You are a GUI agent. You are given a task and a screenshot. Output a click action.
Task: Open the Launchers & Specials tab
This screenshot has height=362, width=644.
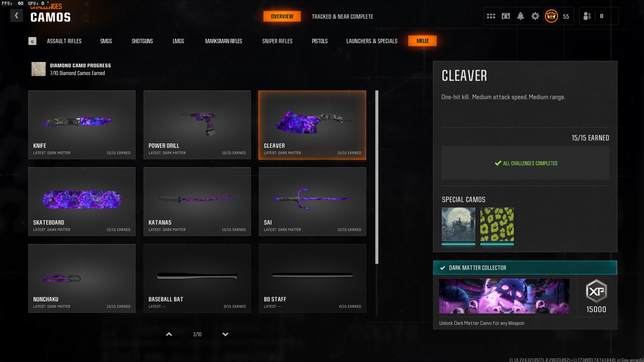[371, 41]
